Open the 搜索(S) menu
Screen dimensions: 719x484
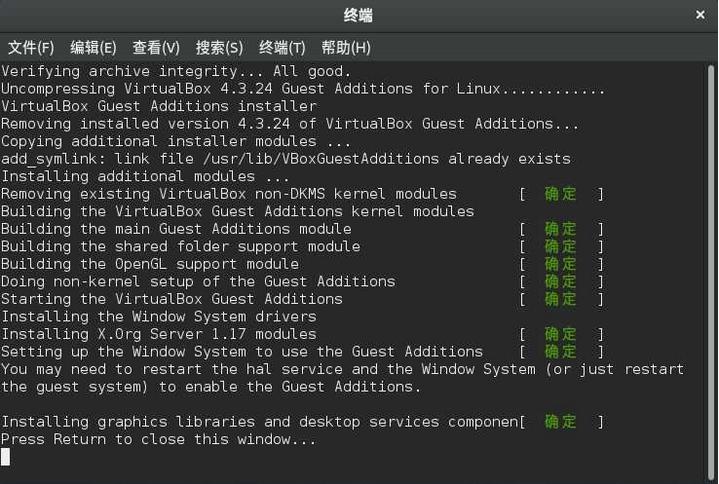pyautogui.click(x=219, y=47)
